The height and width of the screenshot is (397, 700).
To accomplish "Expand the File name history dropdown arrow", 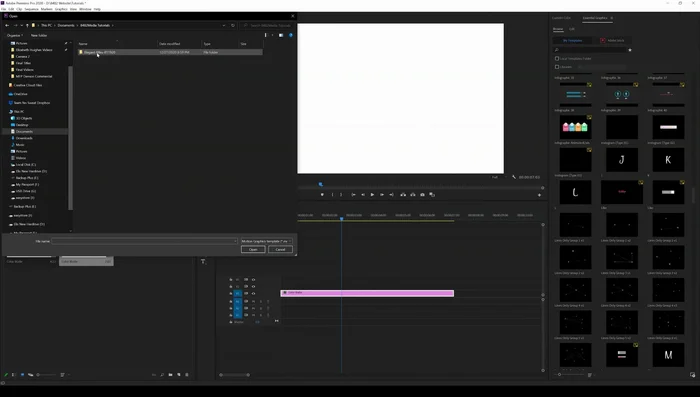I will (x=235, y=241).
